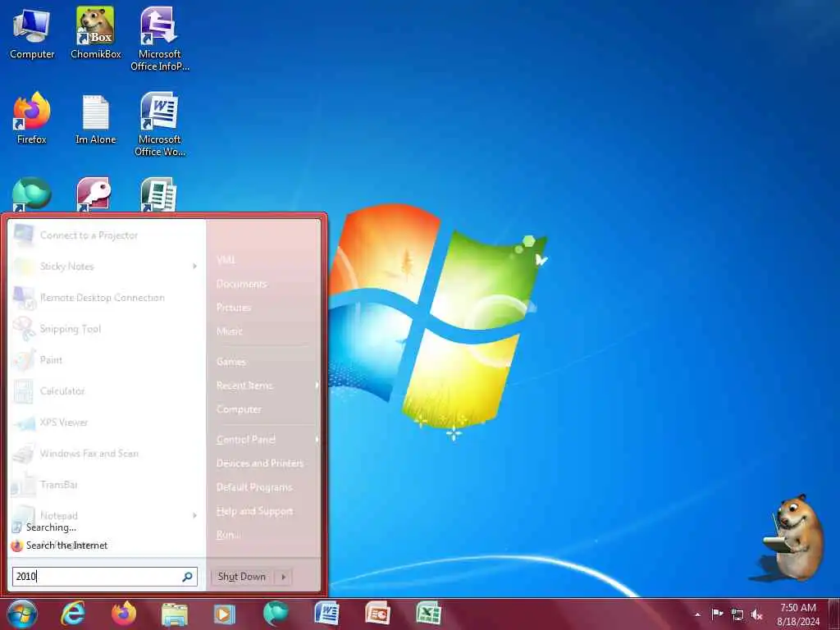
Task: Expand the Notepad jump list arrow
Action: tap(194, 515)
